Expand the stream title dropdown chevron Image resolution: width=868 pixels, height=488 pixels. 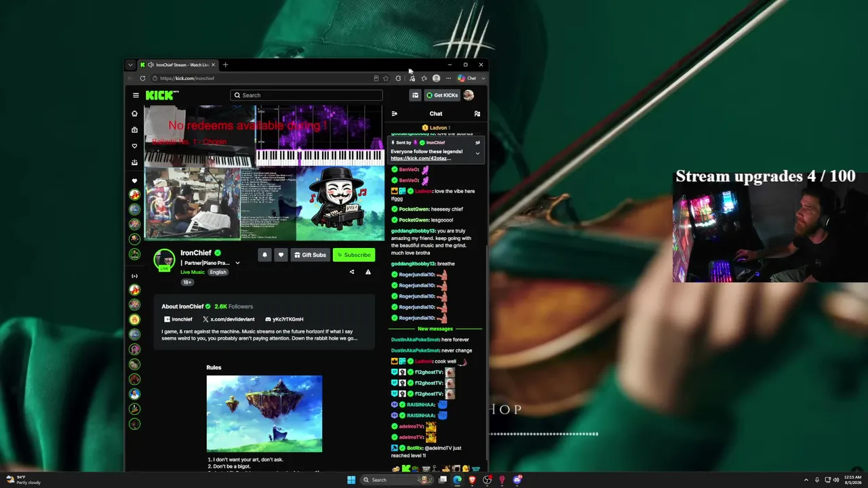[237, 264]
